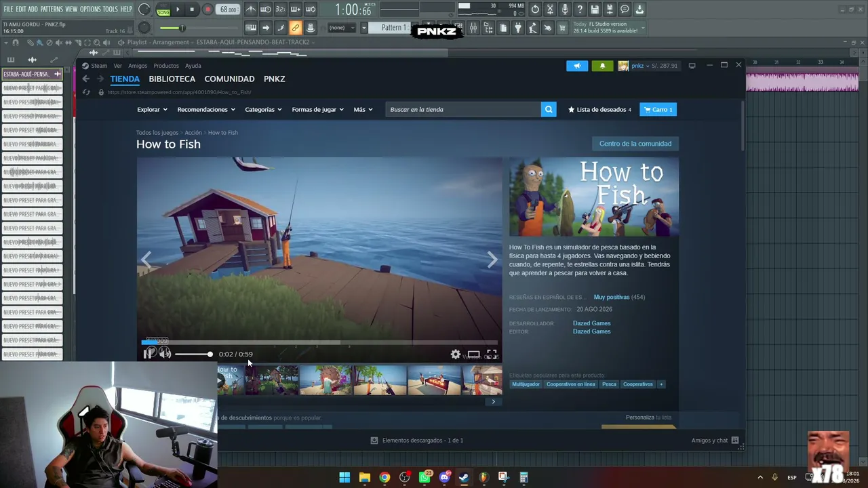The height and width of the screenshot is (488, 868).
Task: Click the Steam announcements megaphone icon
Action: [577, 66]
